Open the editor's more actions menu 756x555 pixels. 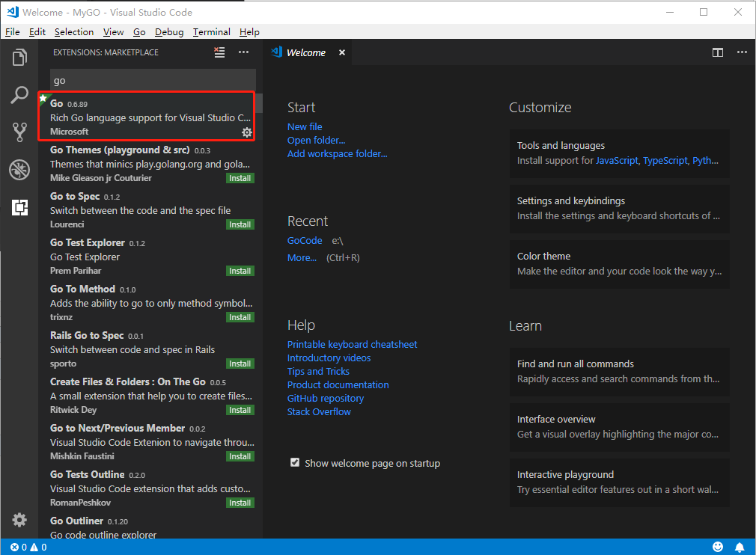742,52
